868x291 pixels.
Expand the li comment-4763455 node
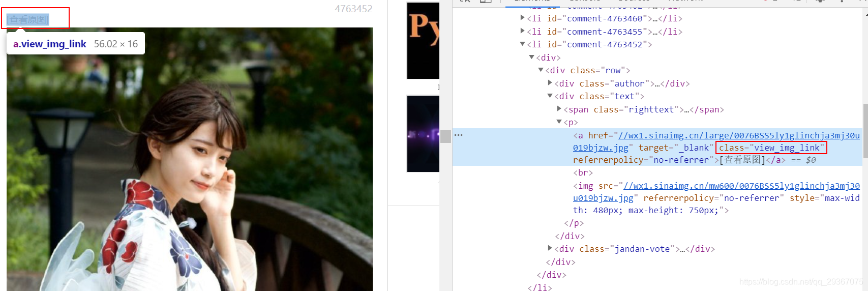(522, 31)
